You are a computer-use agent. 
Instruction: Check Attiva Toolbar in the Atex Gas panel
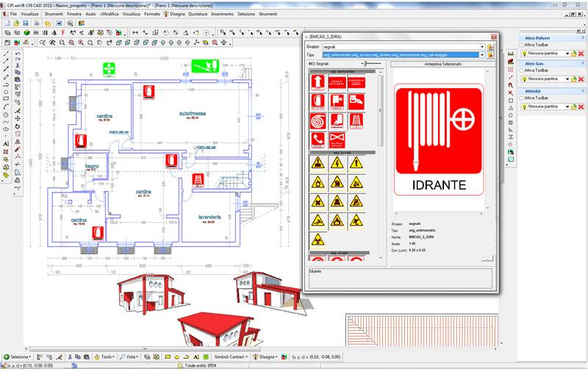522,72
